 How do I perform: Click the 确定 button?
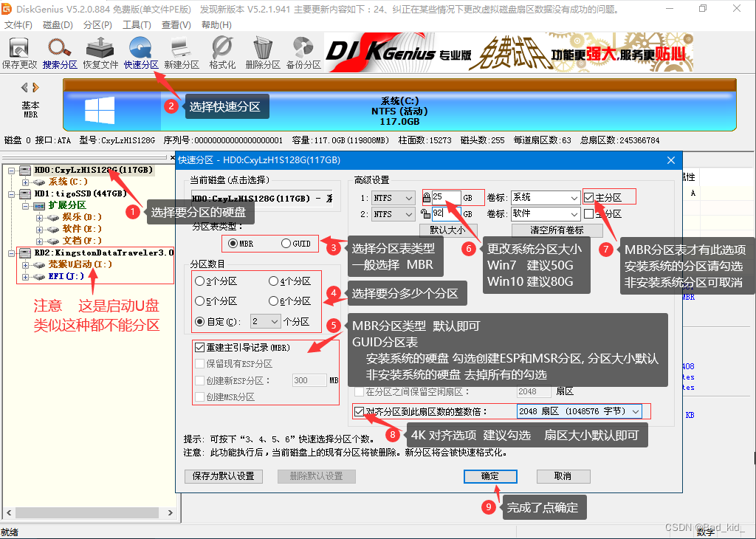[490, 476]
